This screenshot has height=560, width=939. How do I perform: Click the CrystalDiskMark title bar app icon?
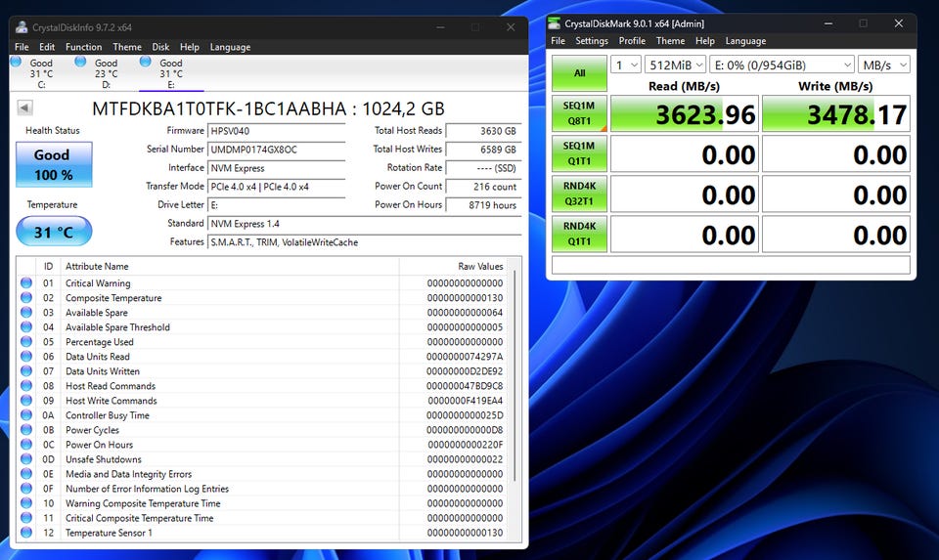point(556,23)
